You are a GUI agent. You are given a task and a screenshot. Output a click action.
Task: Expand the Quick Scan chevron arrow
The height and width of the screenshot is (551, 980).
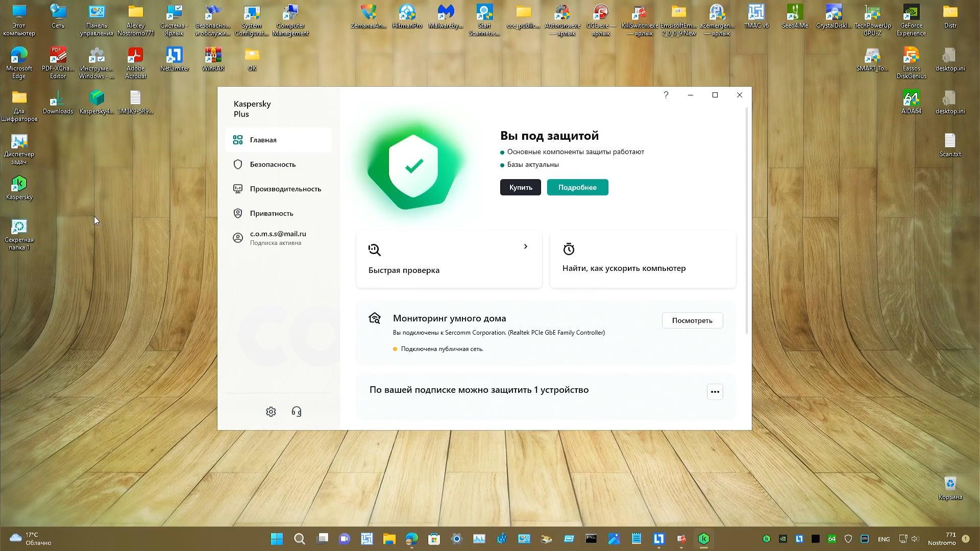525,246
